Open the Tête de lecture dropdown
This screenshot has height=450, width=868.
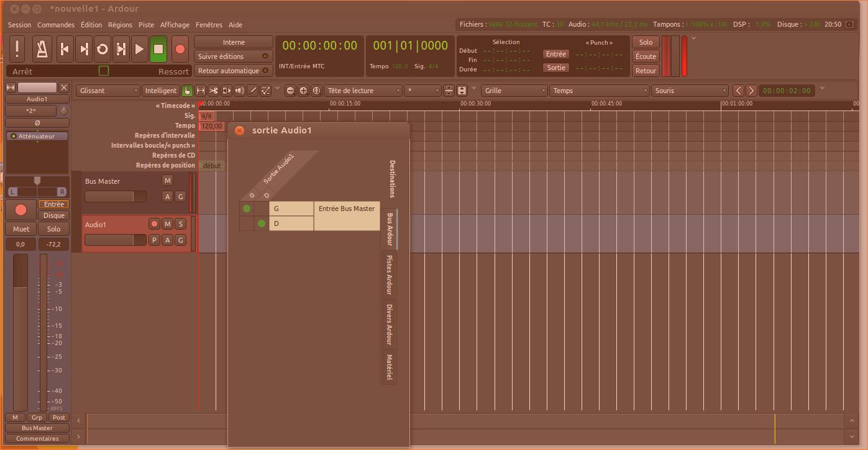(x=363, y=91)
